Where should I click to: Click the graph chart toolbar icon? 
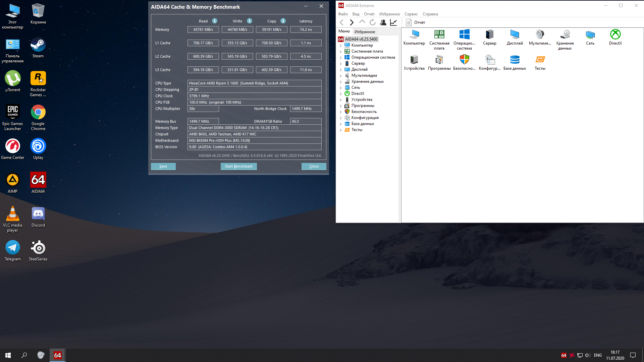pyautogui.click(x=393, y=22)
